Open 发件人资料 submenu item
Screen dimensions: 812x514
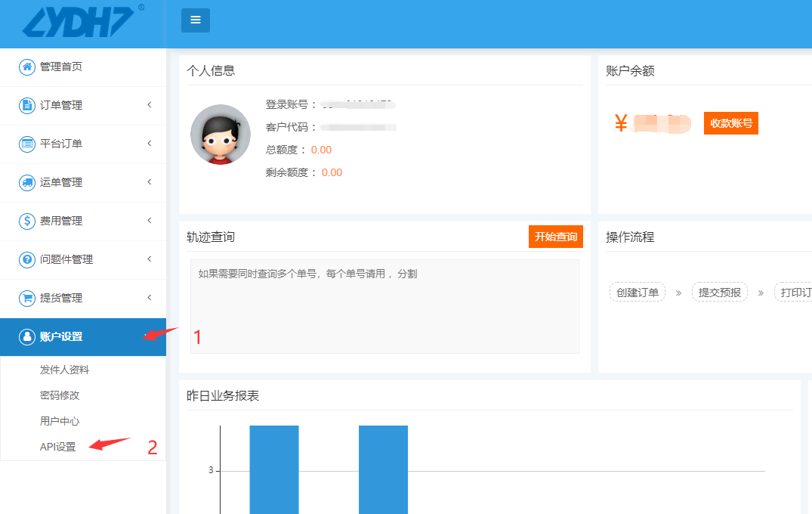click(x=64, y=370)
